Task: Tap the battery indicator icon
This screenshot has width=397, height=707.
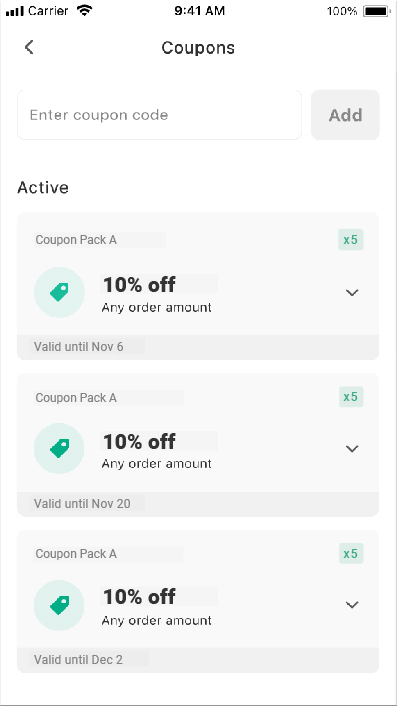Action: 377,11
